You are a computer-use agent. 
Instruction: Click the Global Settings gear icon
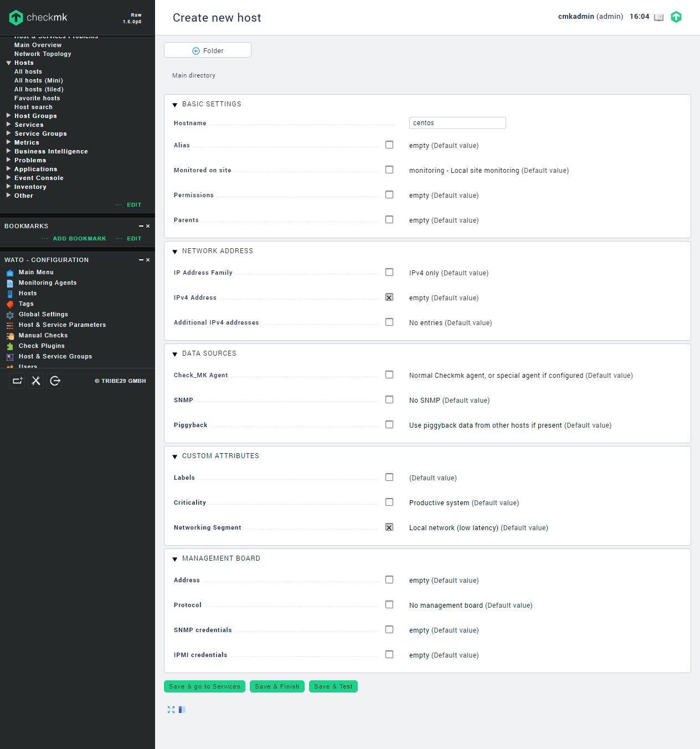(10, 315)
